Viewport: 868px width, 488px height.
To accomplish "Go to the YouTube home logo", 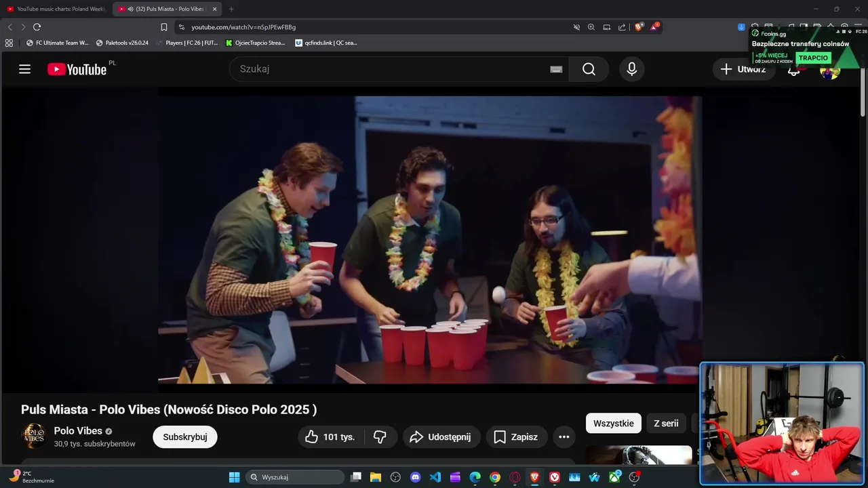I will tap(77, 69).
